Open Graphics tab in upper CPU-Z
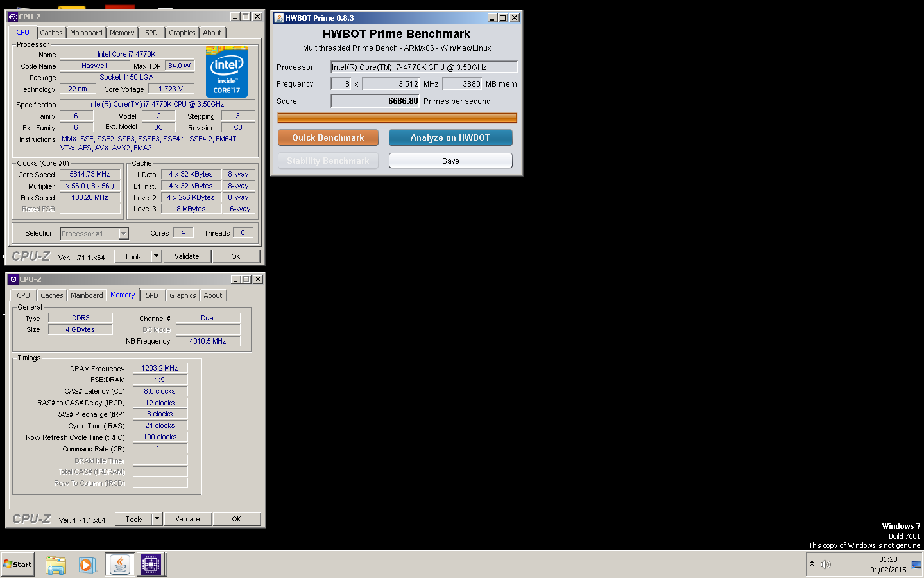Image resolution: width=924 pixels, height=578 pixels. click(182, 33)
